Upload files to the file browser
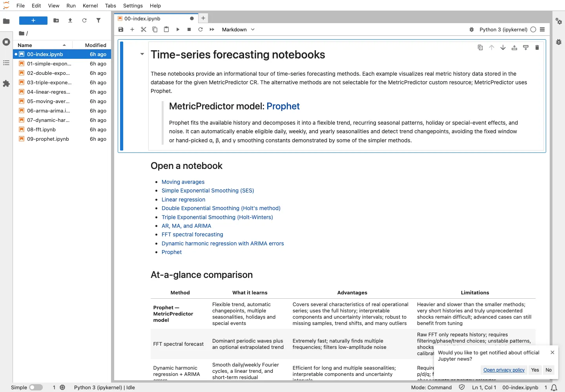 point(70,20)
